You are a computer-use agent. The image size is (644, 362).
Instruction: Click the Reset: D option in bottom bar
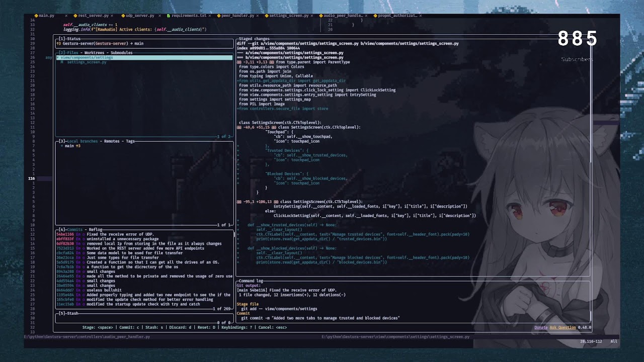point(206,327)
